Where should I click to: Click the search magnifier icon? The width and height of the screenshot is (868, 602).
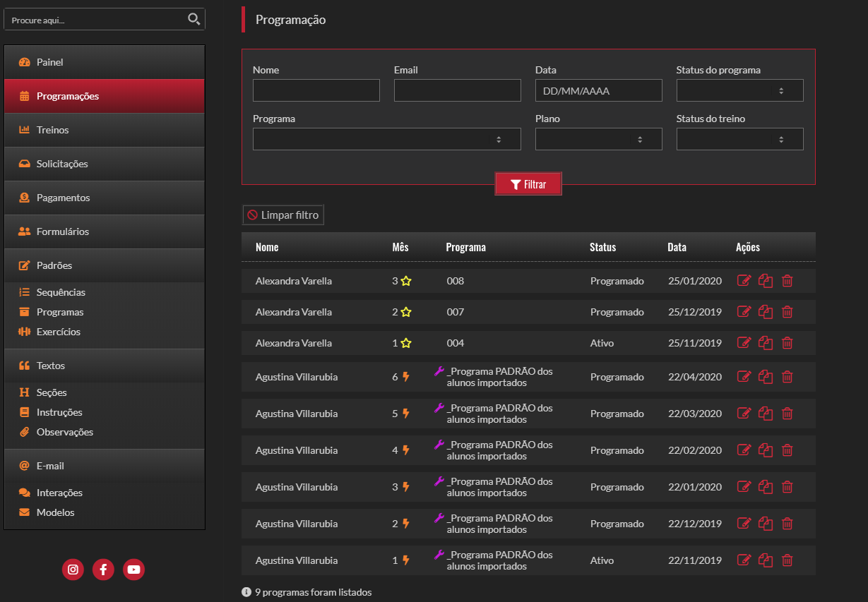pyautogui.click(x=194, y=19)
